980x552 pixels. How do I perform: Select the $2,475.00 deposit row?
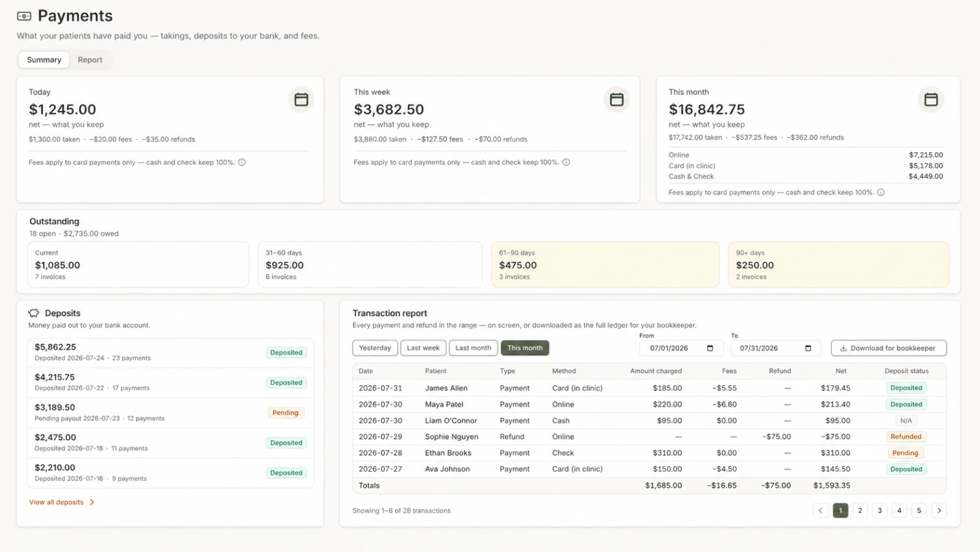click(x=171, y=443)
